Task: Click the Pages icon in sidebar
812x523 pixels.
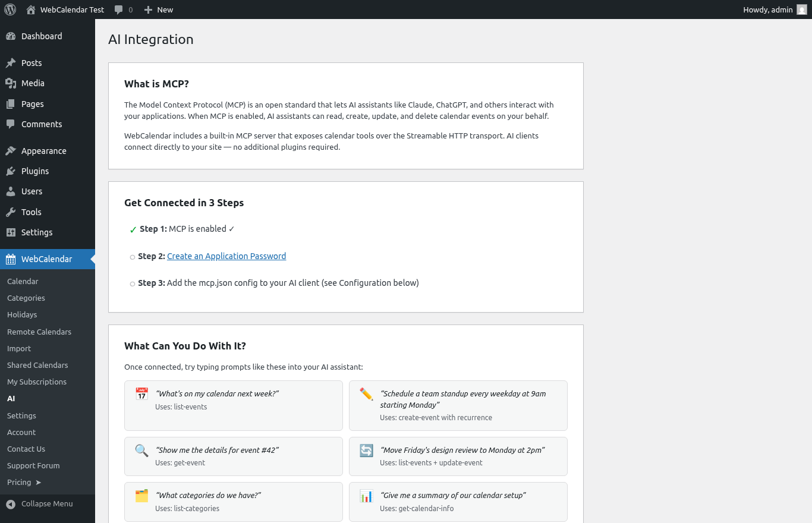Action: pyautogui.click(x=11, y=104)
